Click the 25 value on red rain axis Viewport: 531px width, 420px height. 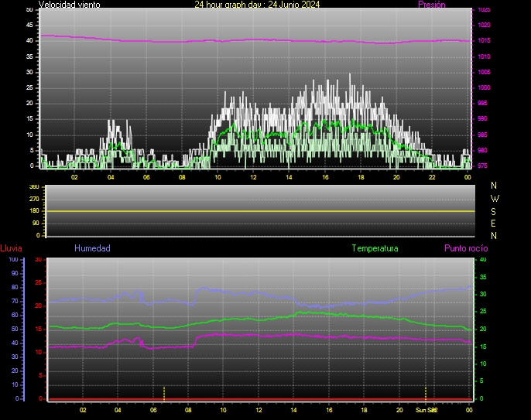tap(39, 282)
